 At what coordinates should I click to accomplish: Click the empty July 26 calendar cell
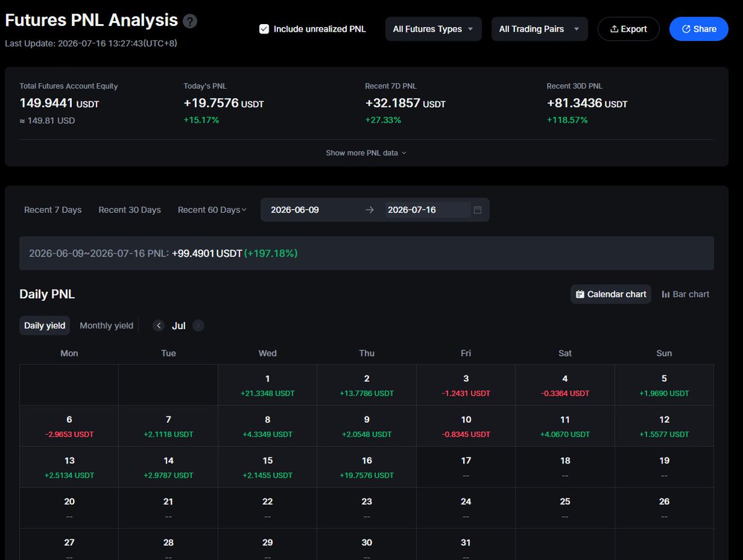coord(664,507)
